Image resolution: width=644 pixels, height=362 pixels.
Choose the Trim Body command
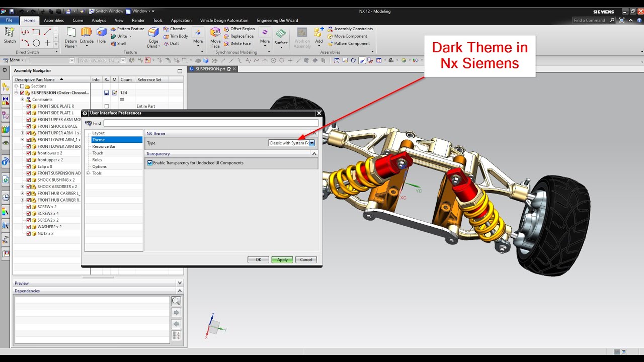[176, 36]
